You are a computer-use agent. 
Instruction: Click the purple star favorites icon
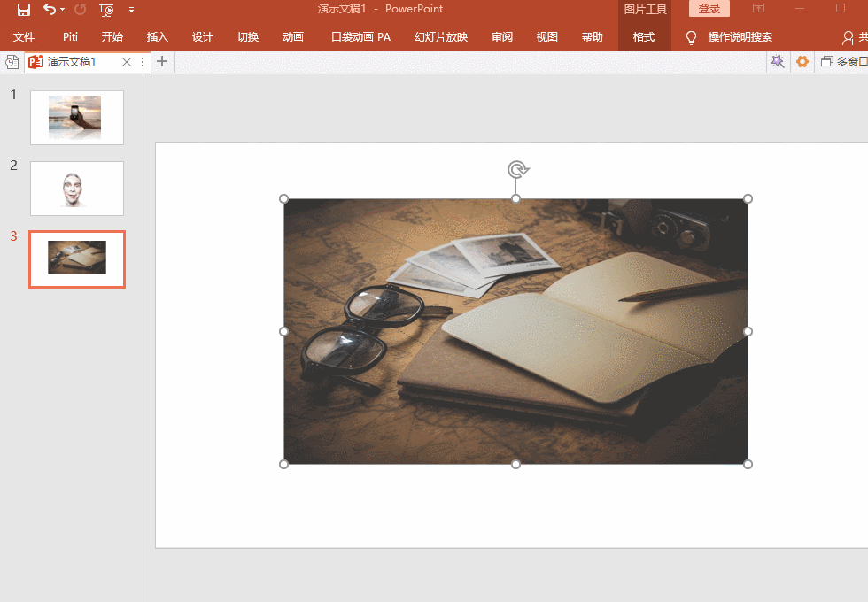point(778,61)
